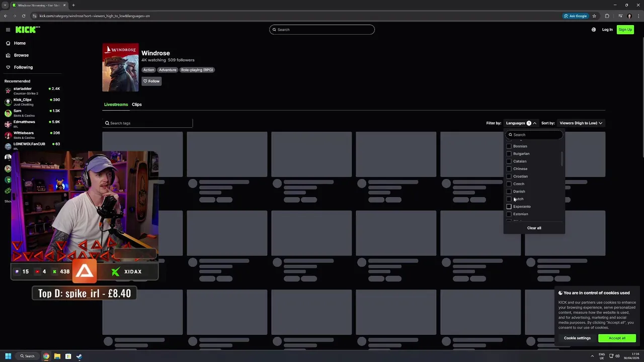Open the language globe icon

point(594,30)
